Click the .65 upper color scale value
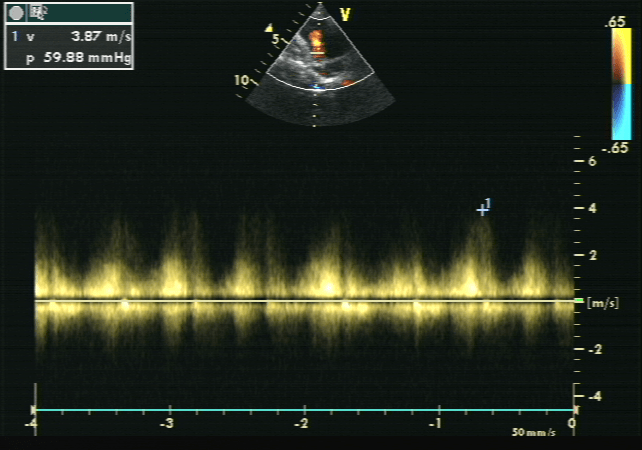This screenshot has width=642, height=450. pos(615,22)
